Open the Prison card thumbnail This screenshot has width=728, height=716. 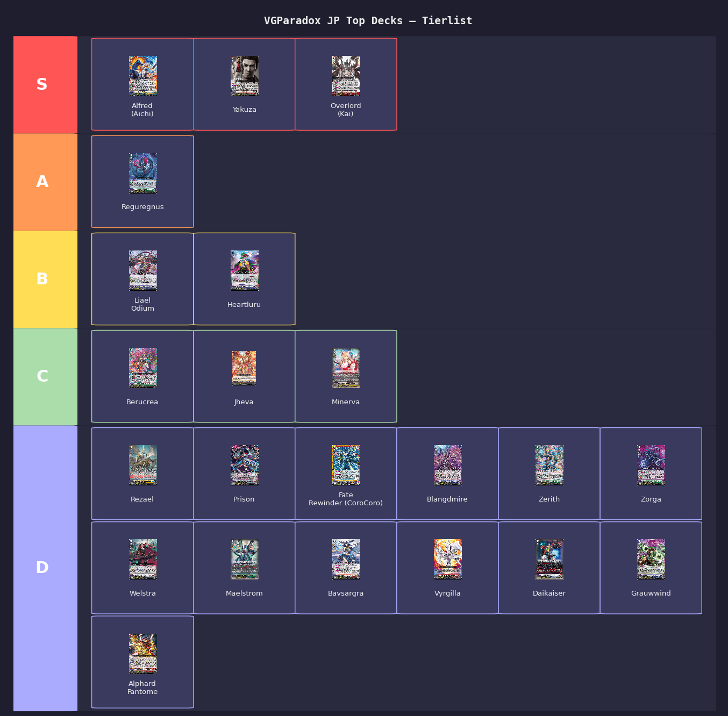pos(245,465)
